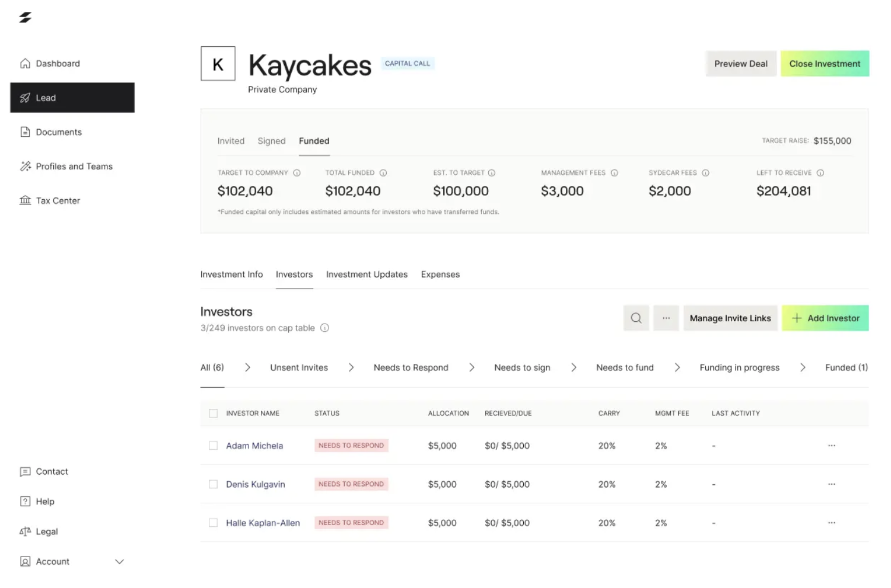The width and height of the screenshot is (891, 588).
Task: Toggle the select-all investors checkbox
Action: tap(214, 414)
